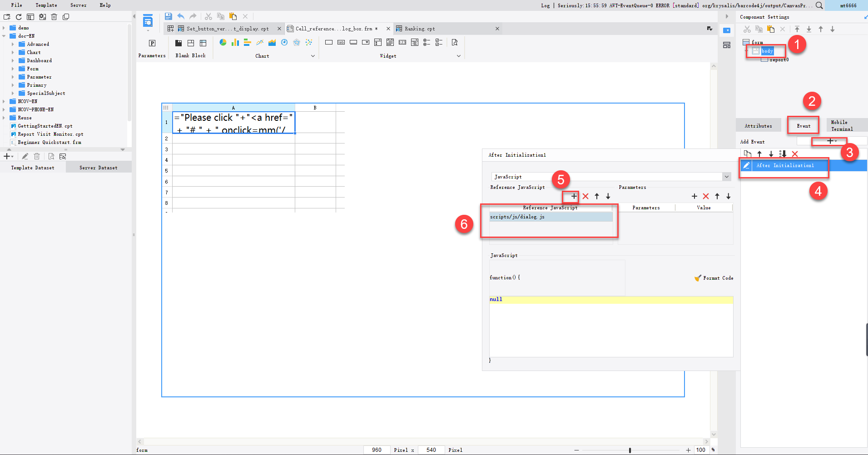Open the File menu
Viewport: 868px width, 455px height.
coord(17,5)
